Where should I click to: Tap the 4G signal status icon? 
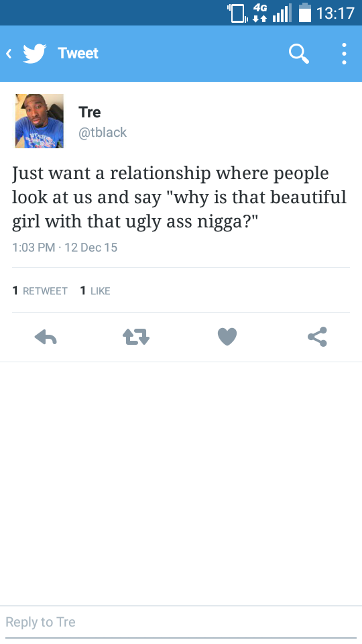tap(260, 13)
